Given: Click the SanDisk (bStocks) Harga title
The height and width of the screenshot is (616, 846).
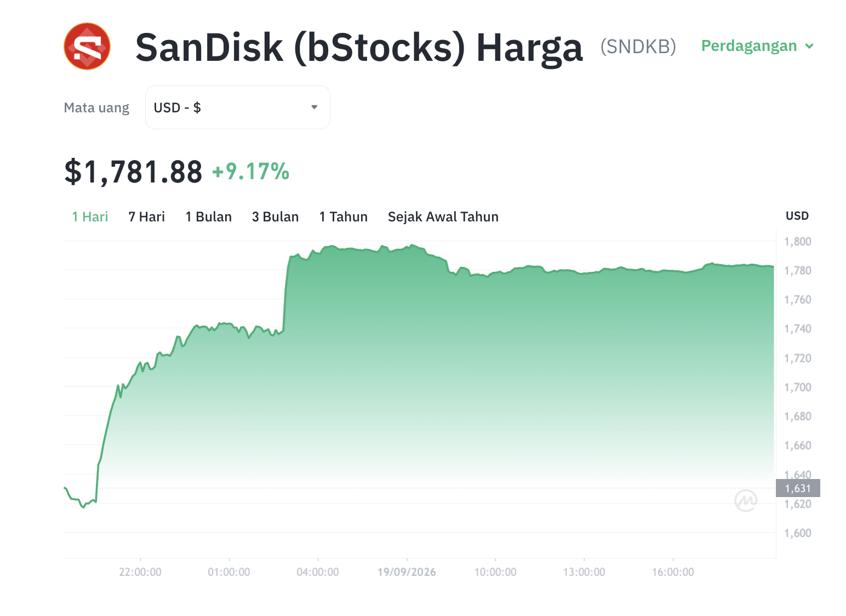Looking at the screenshot, I should point(359,48).
